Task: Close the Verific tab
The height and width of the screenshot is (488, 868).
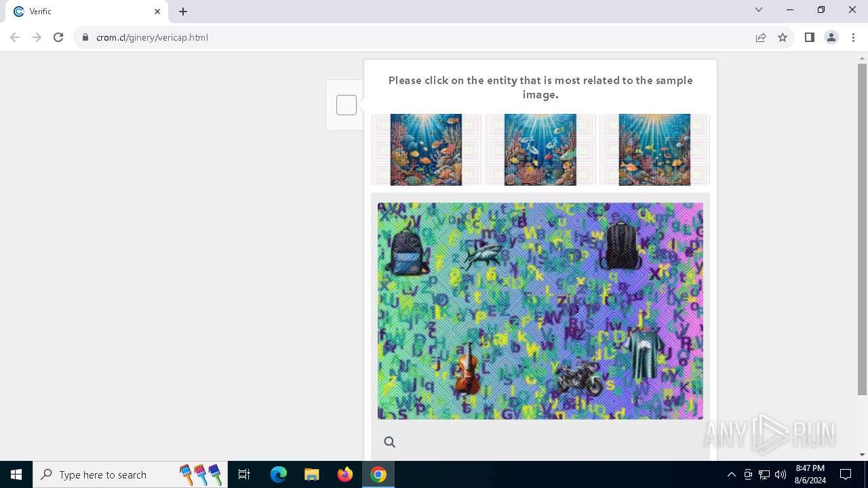Action: click(x=157, y=12)
